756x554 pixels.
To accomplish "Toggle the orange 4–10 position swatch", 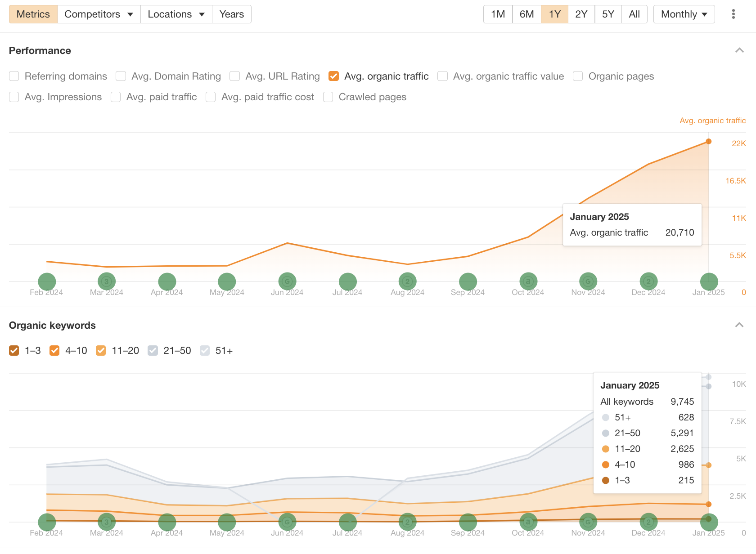I will [x=54, y=350].
